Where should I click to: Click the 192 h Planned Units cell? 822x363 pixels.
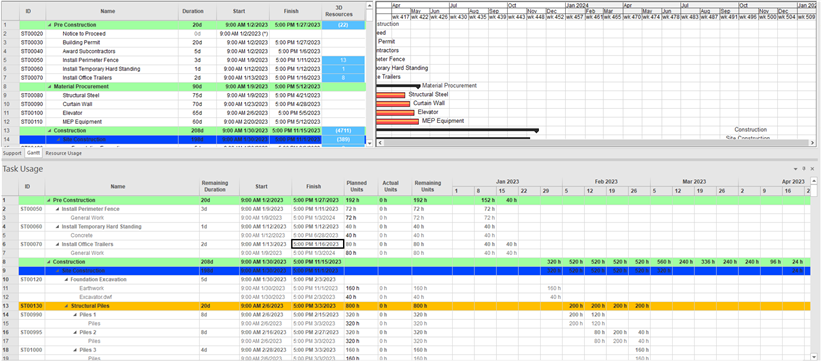click(361, 200)
